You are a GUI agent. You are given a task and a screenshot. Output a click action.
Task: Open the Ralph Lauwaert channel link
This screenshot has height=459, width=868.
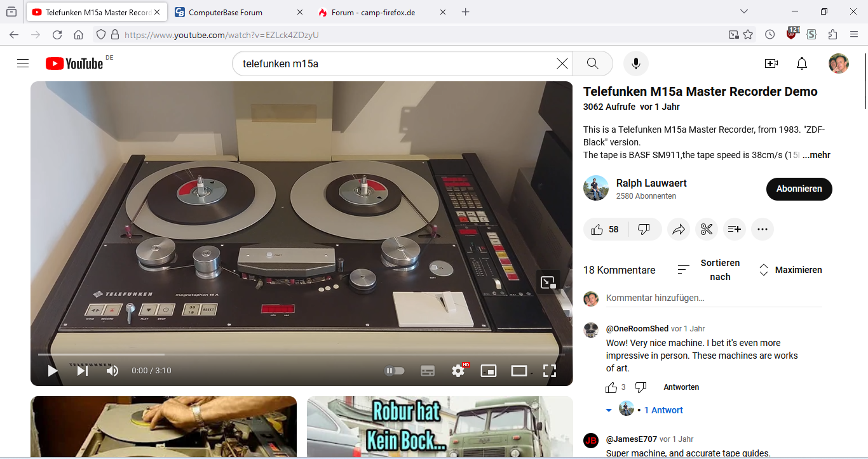pos(651,183)
